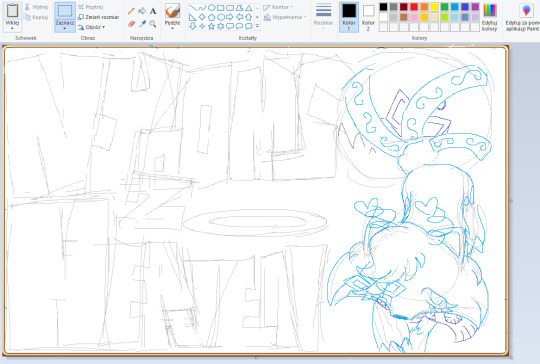Choose the rounded rectangular callout shape
The height and width of the screenshot is (364, 540).
230,26
